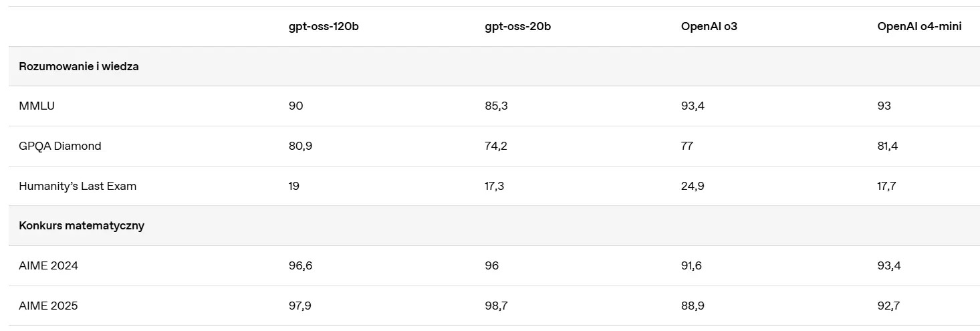Select AIME 2025 score for OpenAI o4-mini
This screenshot has width=980, height=331.
click(888, 306)
